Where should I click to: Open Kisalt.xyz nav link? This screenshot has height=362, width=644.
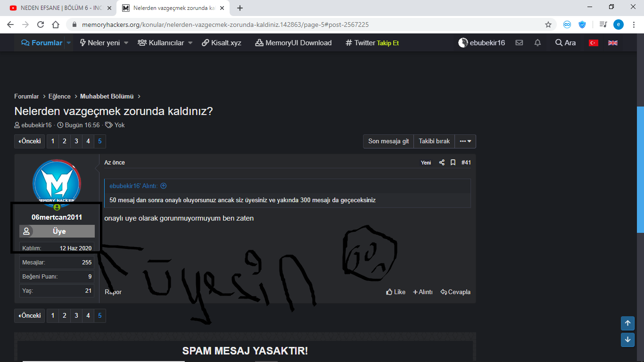tap(222, 42)
